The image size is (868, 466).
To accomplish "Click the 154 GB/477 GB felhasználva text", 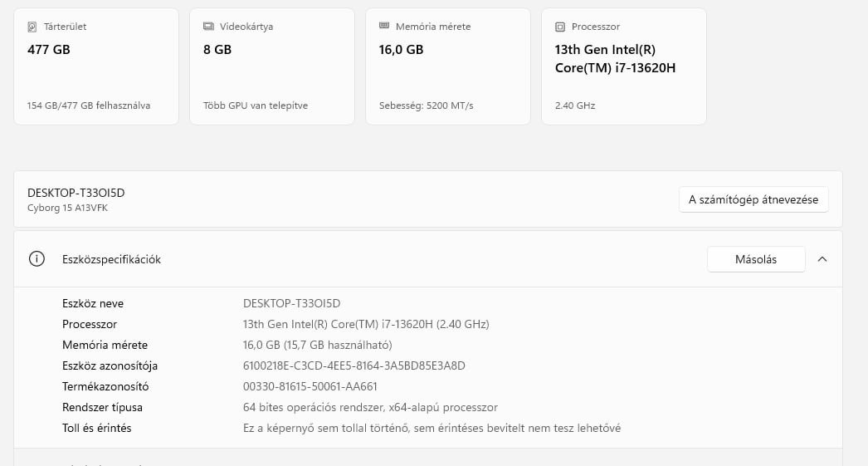I will 89,105.
